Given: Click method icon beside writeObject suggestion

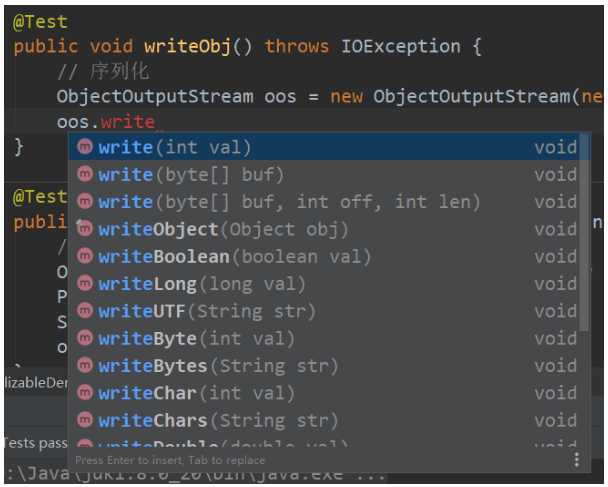Looking at the screenshot, I should [85, 229].
